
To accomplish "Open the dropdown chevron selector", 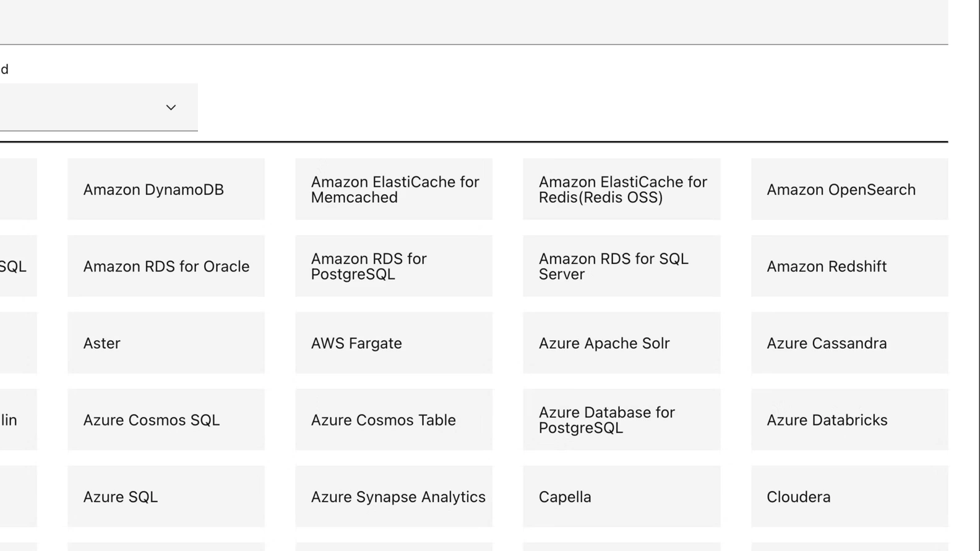I will coord(171,108).
